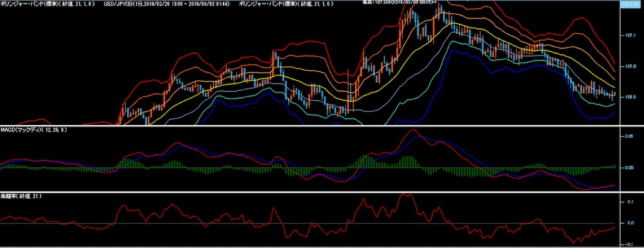Click the 0.00 MACD axis value
This screenshot has width=644, height=248.
pyautogui.click(x=629, y=167)
